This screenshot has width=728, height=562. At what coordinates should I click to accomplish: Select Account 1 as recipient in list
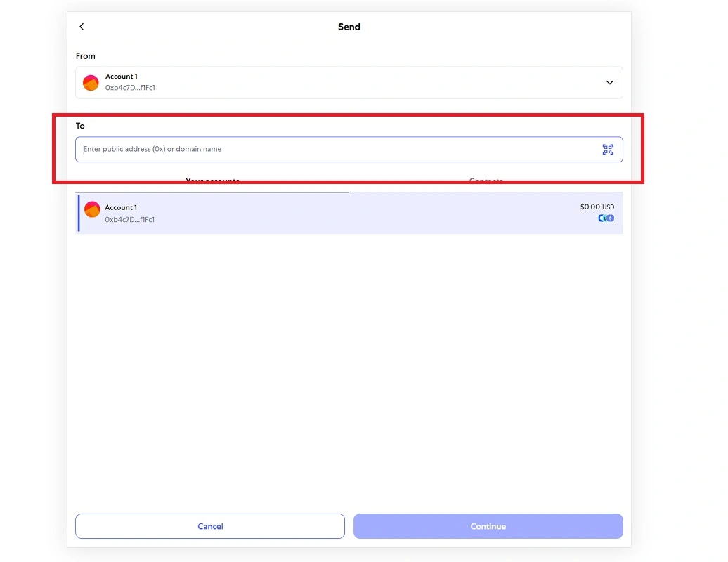click(349, 213)
